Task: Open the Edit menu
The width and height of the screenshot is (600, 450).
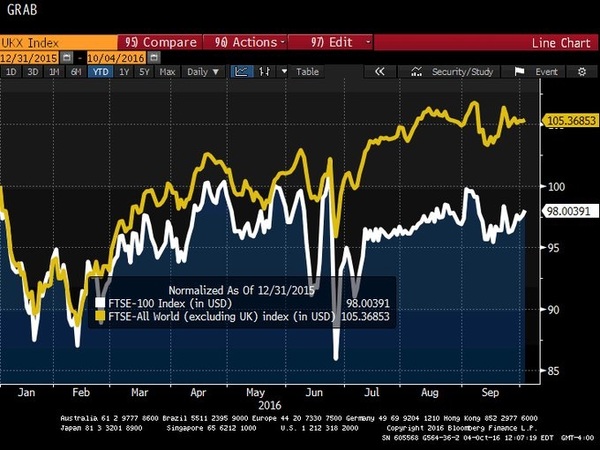Action: pyautogui.click(x=330, y=42)
